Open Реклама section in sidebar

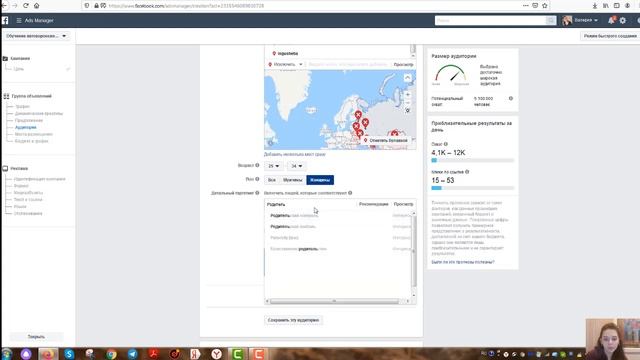click(x=19, y=168)
